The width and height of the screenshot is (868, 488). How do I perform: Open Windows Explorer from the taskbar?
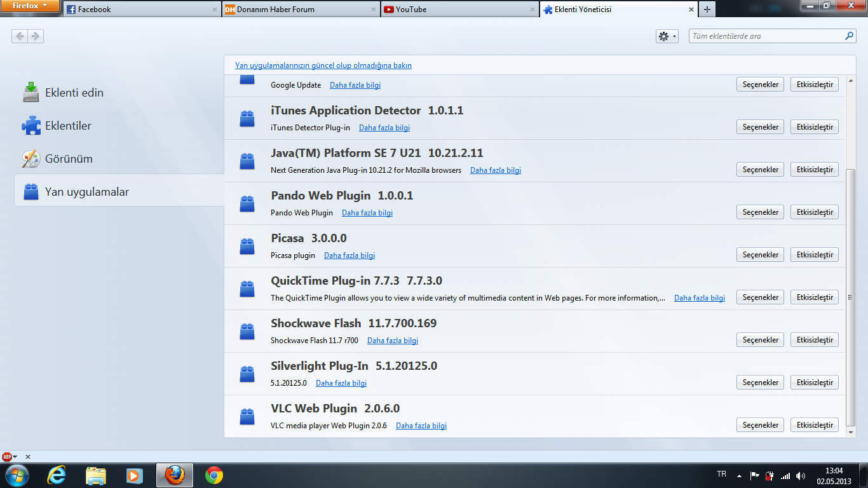96,475
